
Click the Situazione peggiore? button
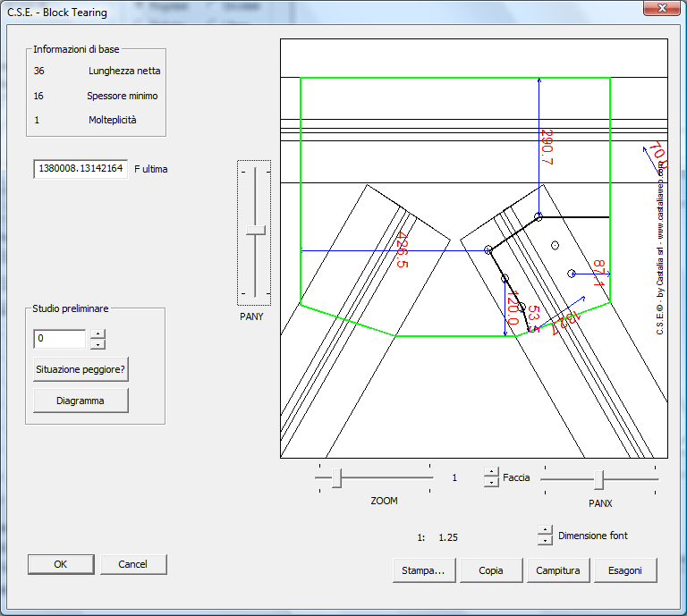pos(81,369)
